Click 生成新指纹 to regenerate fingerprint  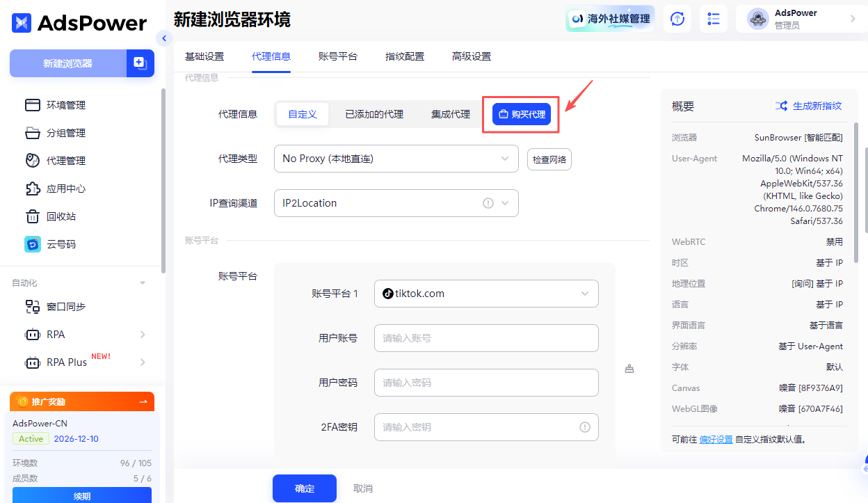pyautogui.click(x=817, y=106)
